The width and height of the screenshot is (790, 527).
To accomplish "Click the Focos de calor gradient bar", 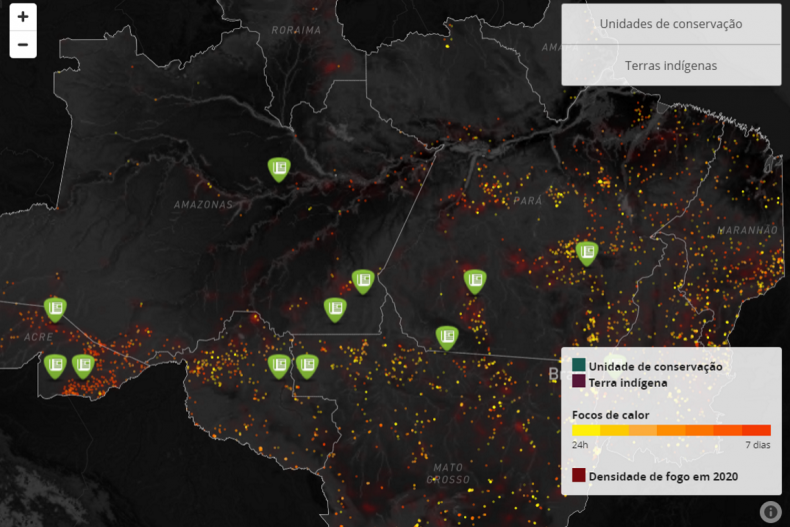I will pyautogui.click(x=671, y=430).
